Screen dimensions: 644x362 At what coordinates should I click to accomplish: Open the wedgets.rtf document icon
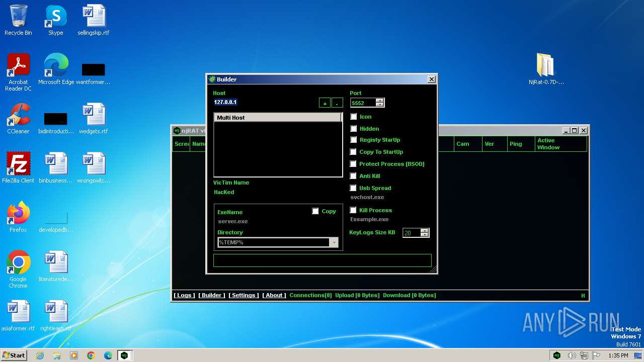pyautogui.click(x=94, y=119)
